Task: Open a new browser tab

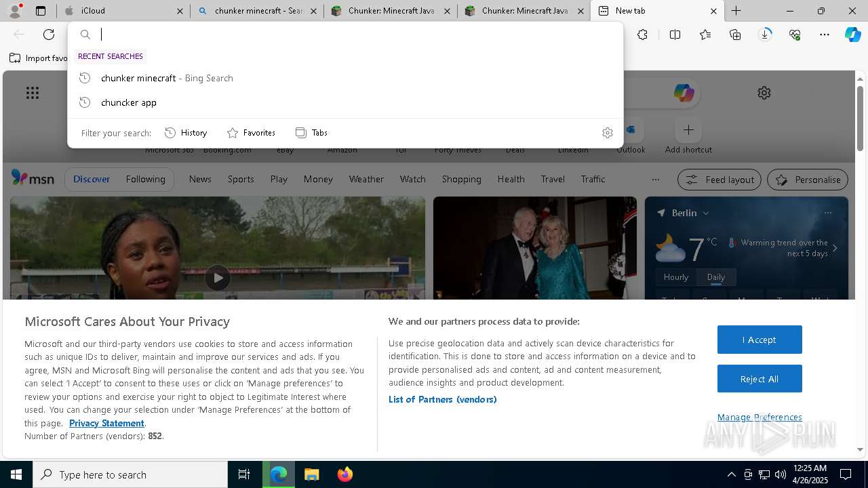Action: click(736, 11)
